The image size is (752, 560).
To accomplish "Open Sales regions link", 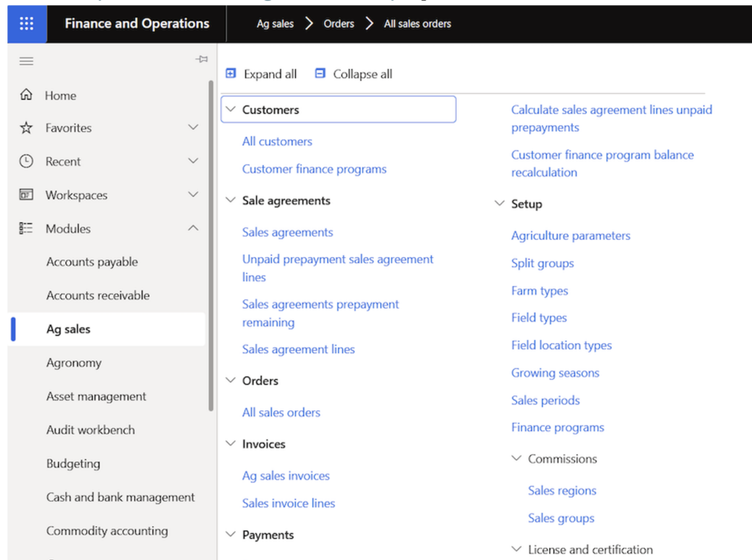I will [562, 491].
